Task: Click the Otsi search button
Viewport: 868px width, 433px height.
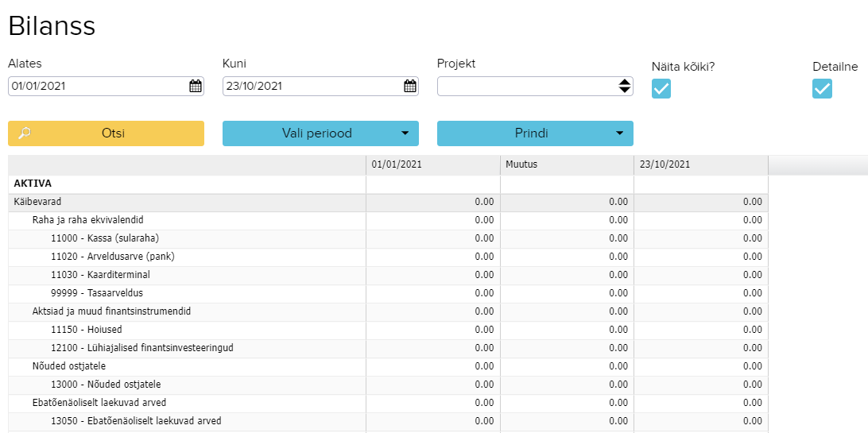Action: click(x=106, y=133)
